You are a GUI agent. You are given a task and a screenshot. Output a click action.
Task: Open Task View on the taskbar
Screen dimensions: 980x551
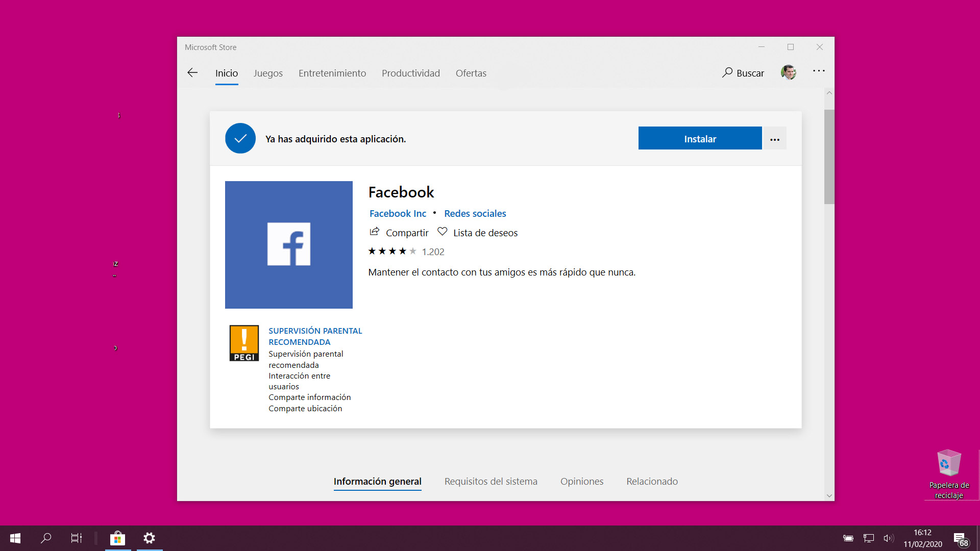pos(77,538)
